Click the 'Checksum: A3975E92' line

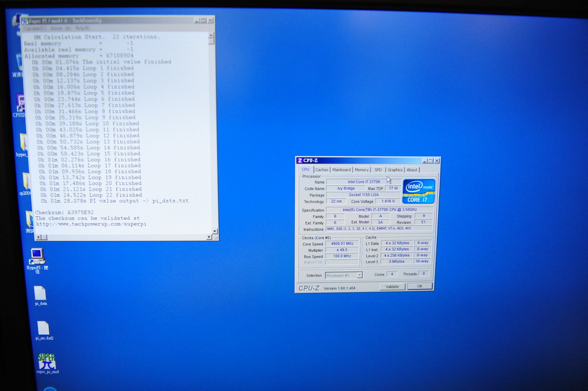click(x=64, y=212)
